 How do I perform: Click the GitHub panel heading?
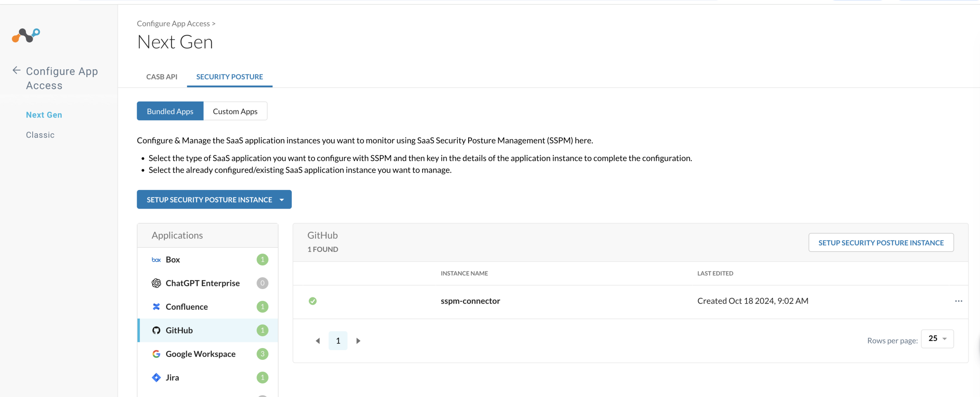(323, 235)
